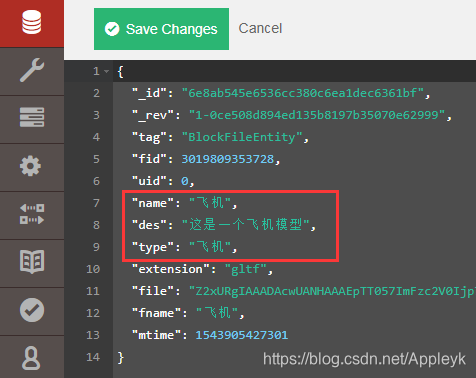Click fid number 3019809353728
This screenshot has width=476, height=378.
click(228, 159)
